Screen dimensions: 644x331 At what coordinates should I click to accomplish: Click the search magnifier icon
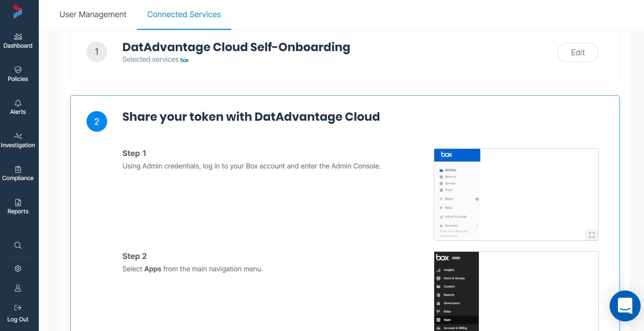click(x=18, y=246)
